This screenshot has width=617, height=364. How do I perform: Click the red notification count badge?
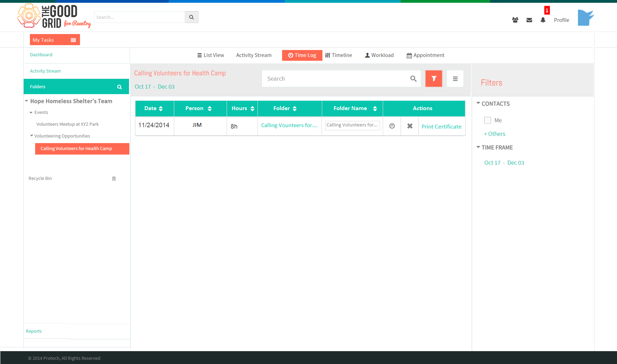547,10
